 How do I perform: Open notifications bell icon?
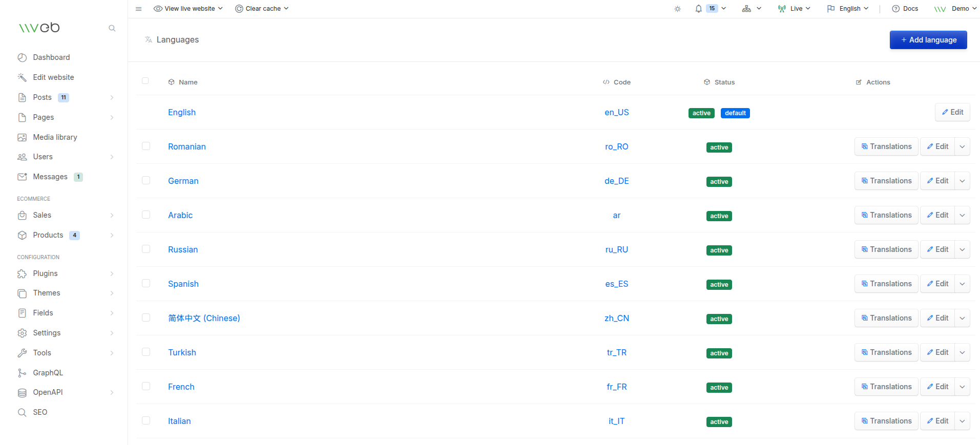[x=698, y=9]
